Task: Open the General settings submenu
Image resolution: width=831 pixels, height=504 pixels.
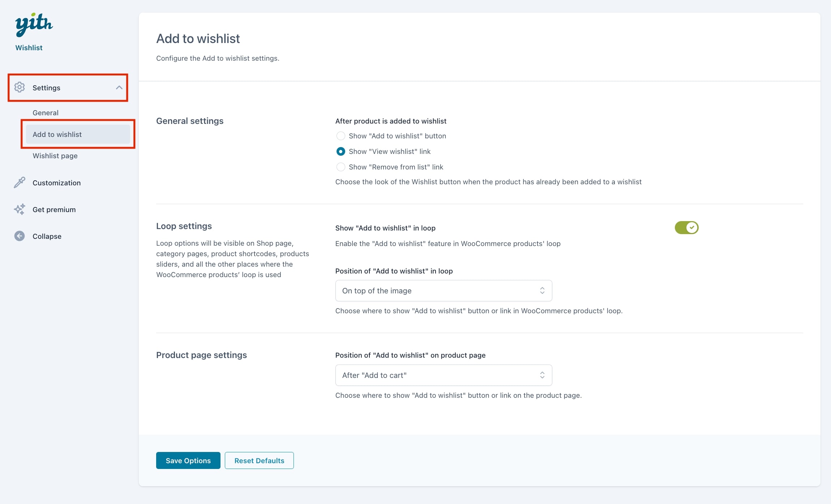Action: tap(46, 113)
